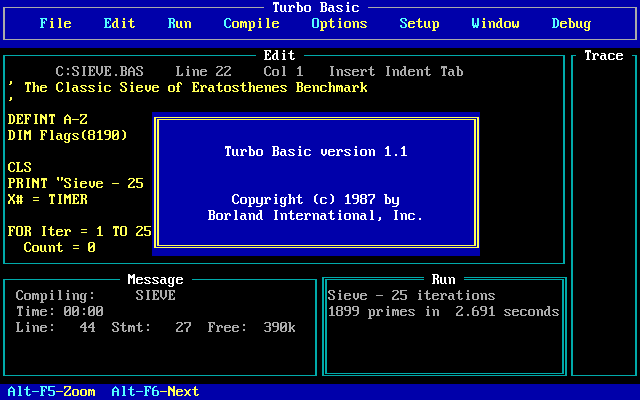
Task: Open the Run menu
Action: (x=180, y=23)
